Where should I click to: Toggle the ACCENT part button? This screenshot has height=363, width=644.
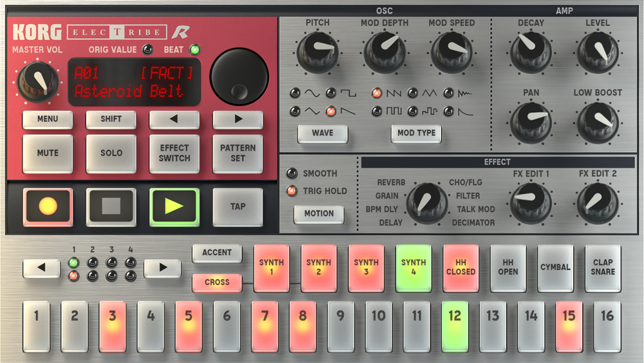pyautogui.click(x=217, y=253)
